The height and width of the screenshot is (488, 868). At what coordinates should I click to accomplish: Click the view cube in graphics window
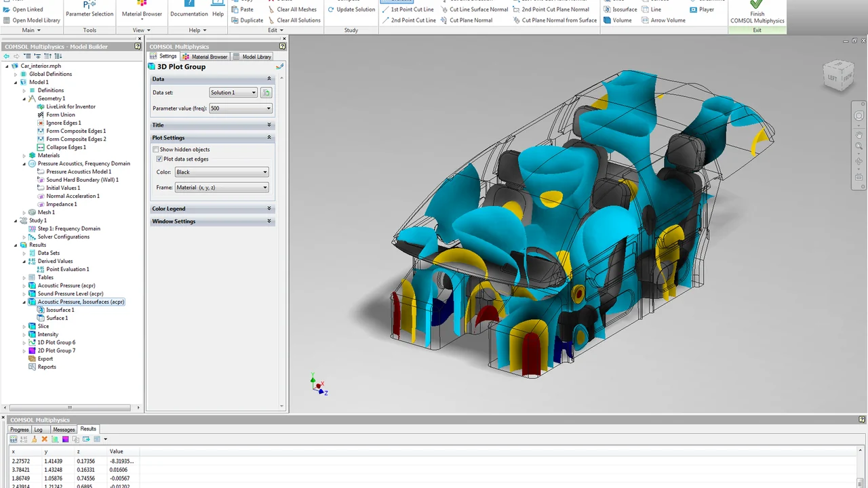(x=839, y=75)
